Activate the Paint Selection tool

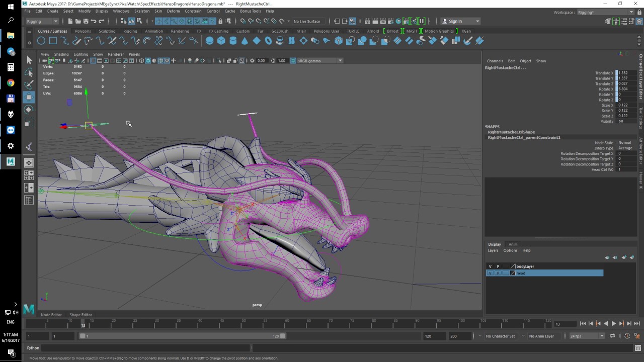point(29,85)
